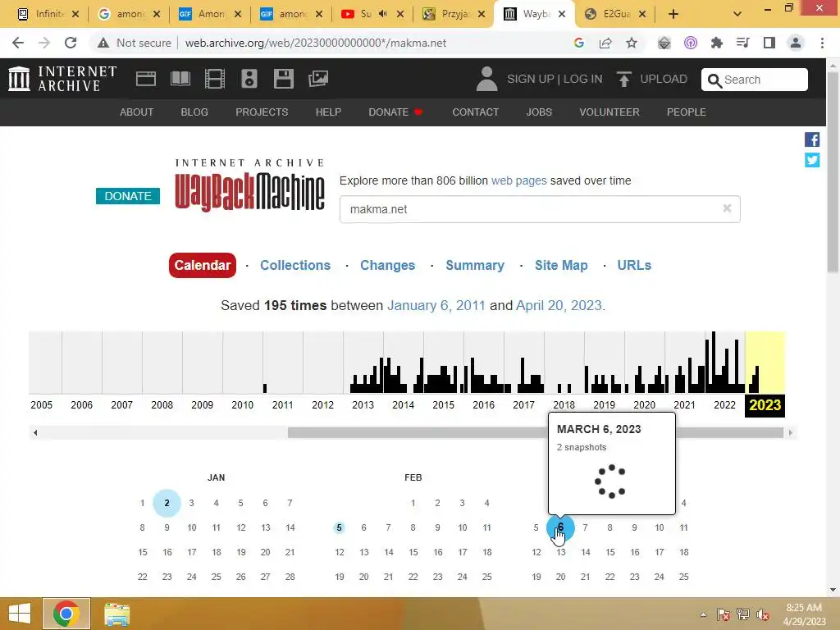840x630 pixels.
Task: Open Chrome extensions puzzle icon
Action: [x=717, y=43]
